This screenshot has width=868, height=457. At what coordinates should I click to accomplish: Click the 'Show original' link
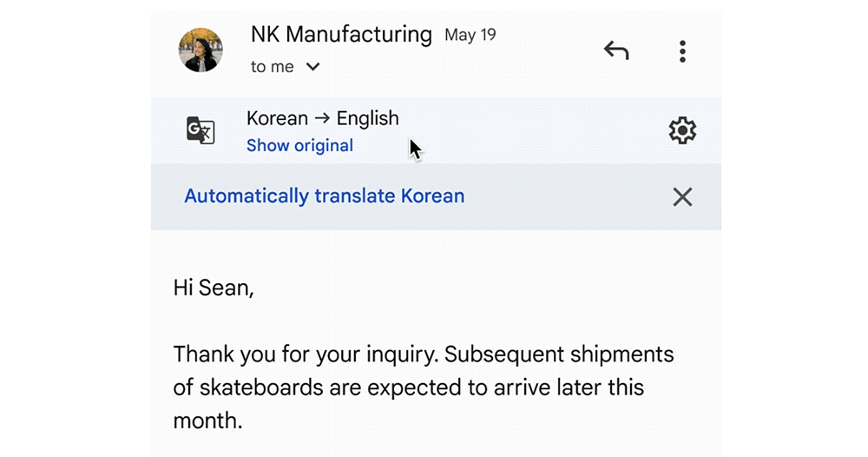[x=299, y=145]
